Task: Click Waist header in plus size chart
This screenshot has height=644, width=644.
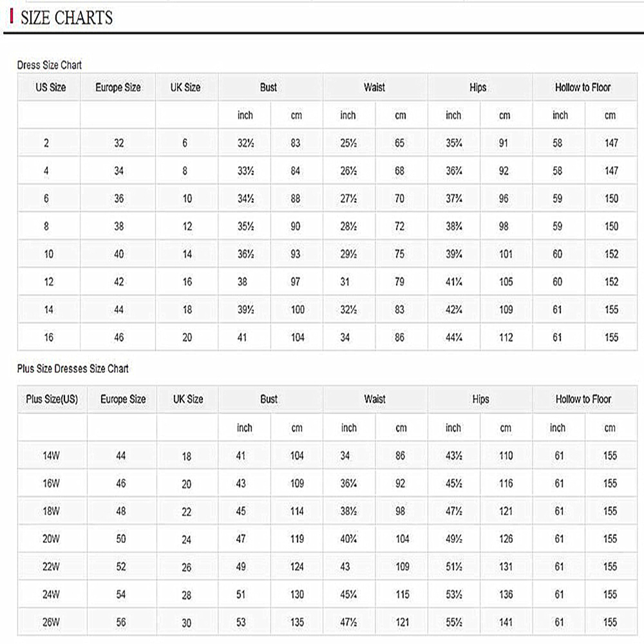Action: coord(375,399)
